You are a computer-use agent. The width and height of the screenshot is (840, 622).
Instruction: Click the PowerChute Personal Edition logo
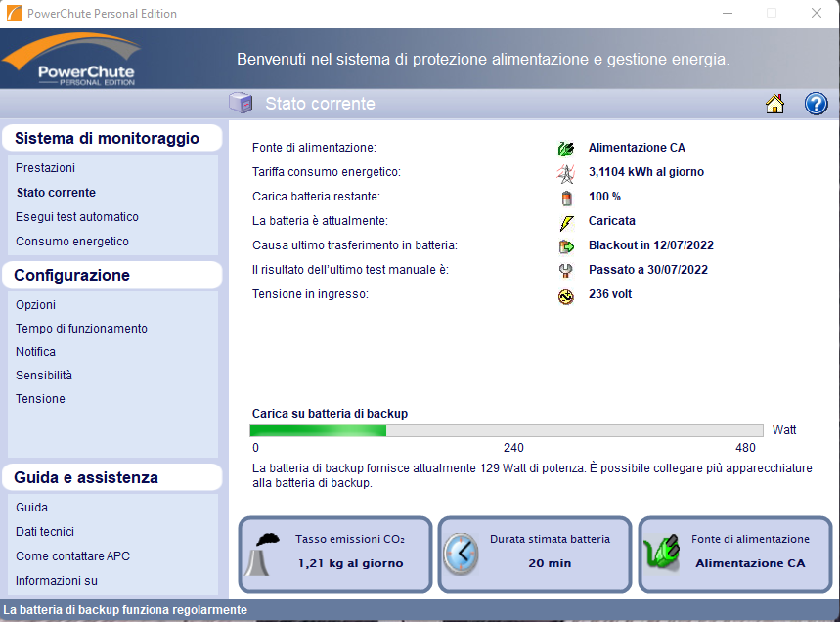click(x=72, y=59)
